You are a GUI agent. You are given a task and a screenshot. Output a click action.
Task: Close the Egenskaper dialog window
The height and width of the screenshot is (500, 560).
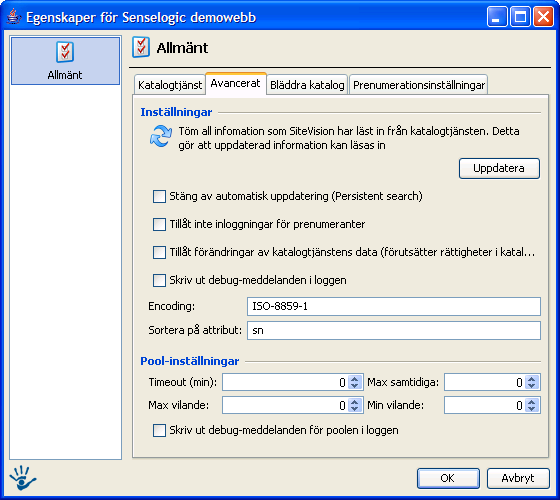point(543,17)
